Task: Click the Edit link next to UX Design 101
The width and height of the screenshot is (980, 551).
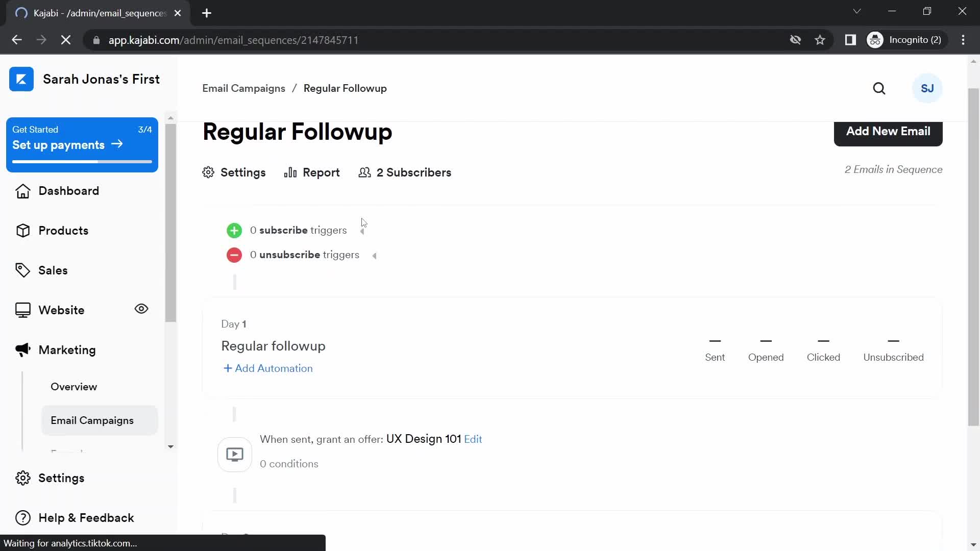Action: pos(473,439)
